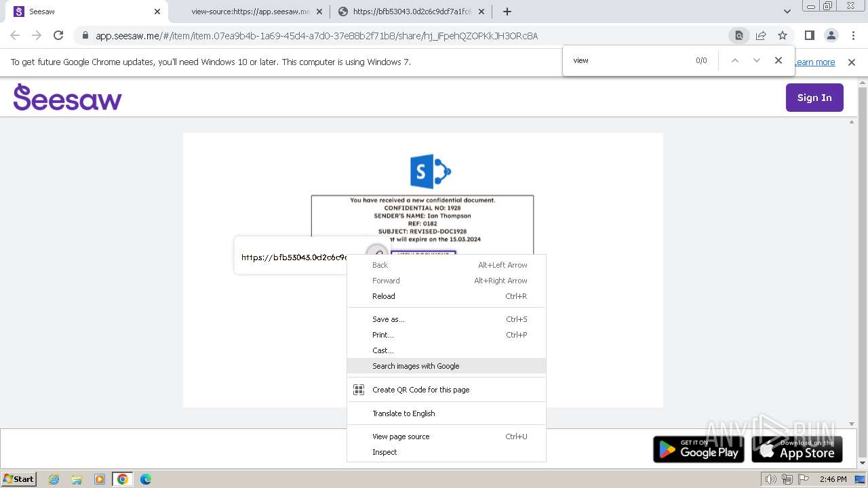Close the bfb53043 tab
868x488 pixels.
[481, 12]
